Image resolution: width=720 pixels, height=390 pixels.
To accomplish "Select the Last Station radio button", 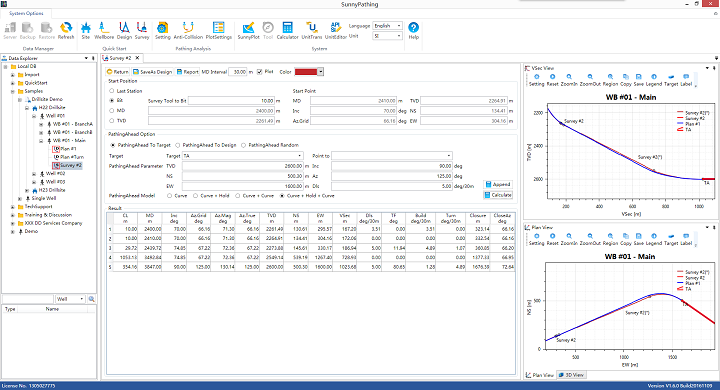I will (112, 91).
